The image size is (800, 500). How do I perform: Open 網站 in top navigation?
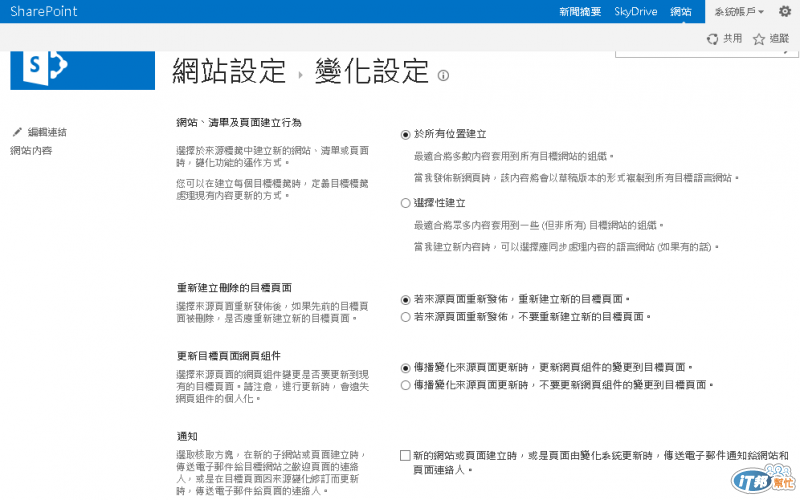pyautogui.click(x=681, y=11)
